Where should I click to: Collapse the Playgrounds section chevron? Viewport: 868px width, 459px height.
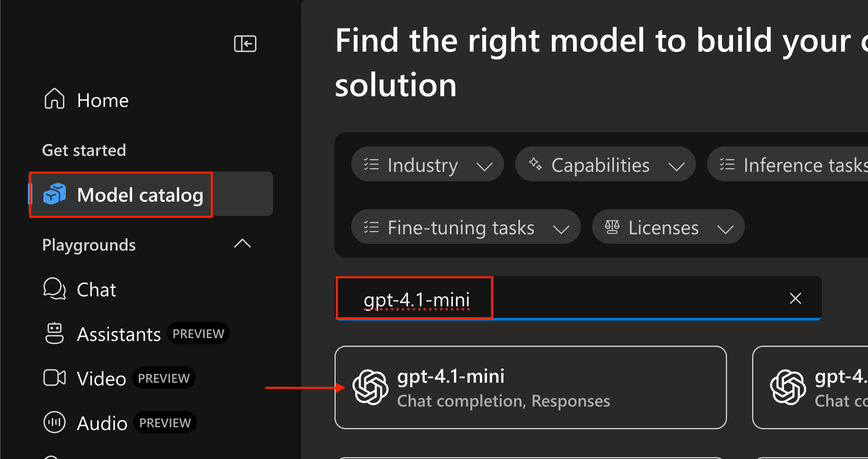[x=242, y=244]
